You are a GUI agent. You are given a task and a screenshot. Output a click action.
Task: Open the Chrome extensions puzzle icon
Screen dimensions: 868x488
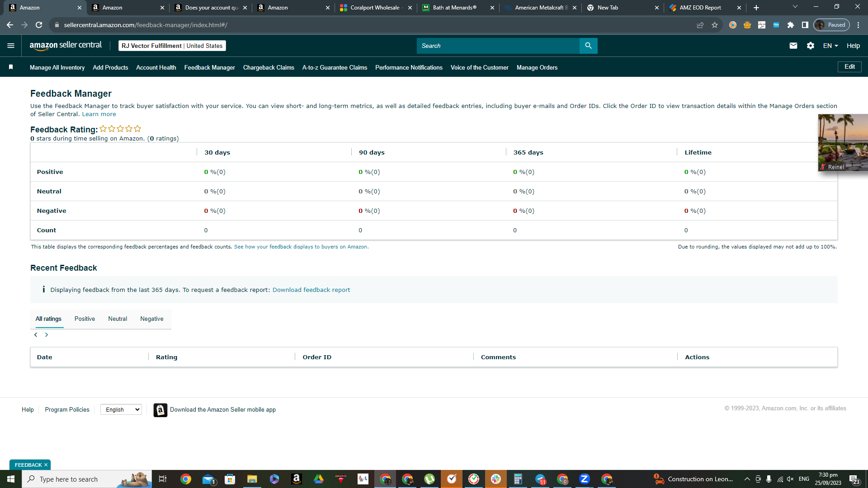[791, 25]
